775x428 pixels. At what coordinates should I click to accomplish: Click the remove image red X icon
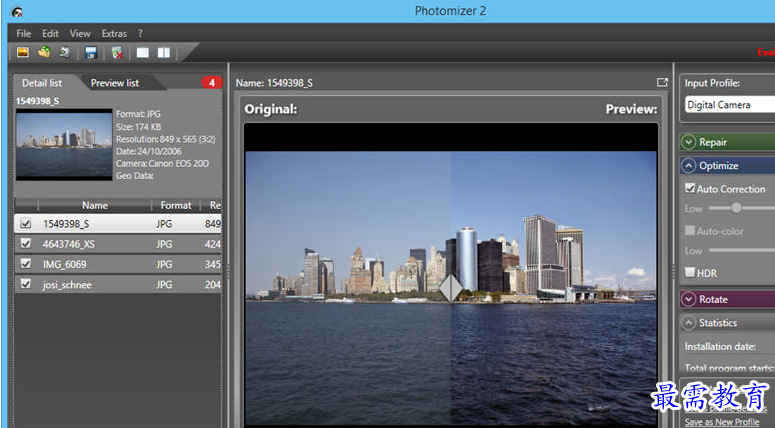point(117,53)
